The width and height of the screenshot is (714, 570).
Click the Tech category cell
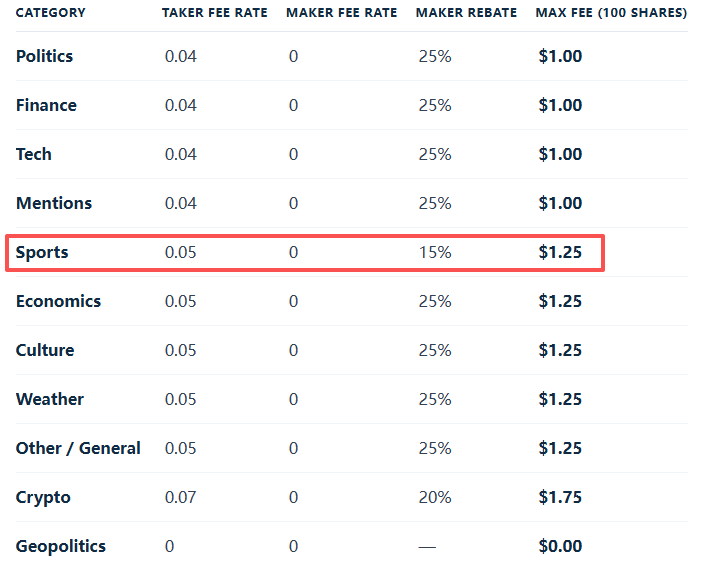[x=34, y=154]
